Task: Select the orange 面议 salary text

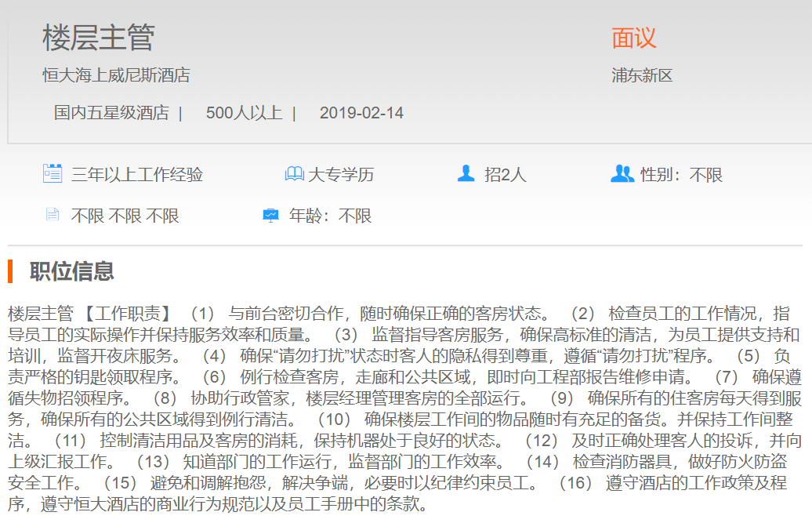Action: pos(633,38)
